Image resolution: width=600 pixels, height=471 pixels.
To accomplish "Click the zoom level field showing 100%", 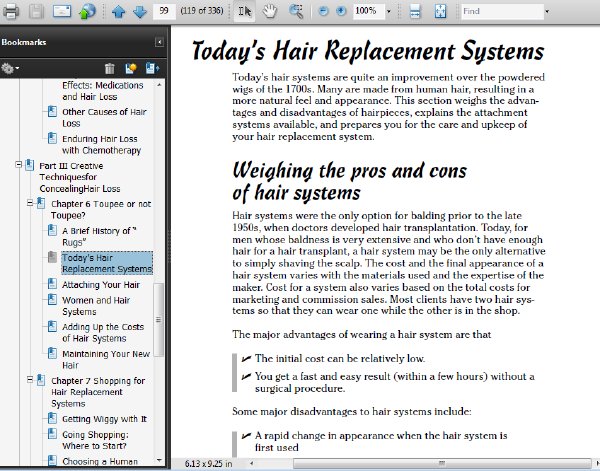I will coord(368,11).
